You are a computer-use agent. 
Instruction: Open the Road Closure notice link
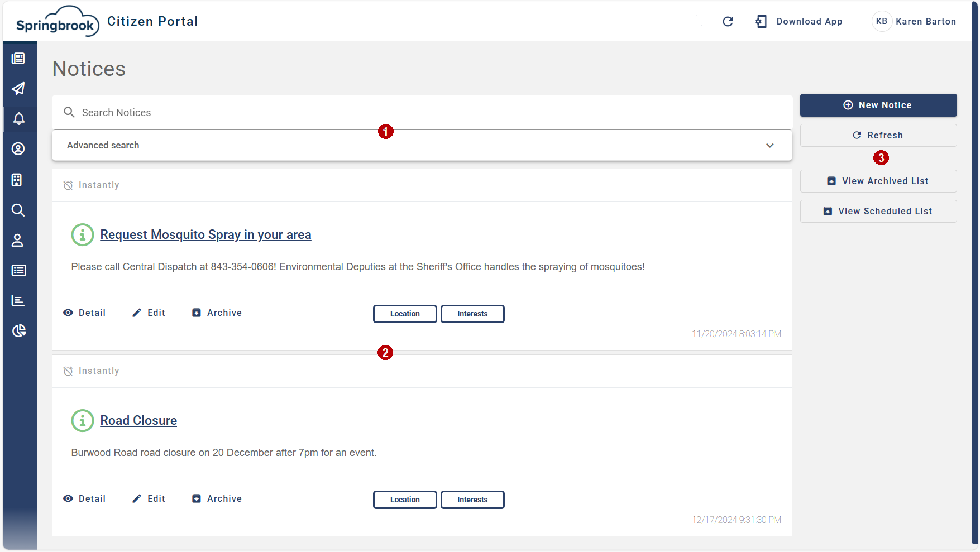coord(138,421)
